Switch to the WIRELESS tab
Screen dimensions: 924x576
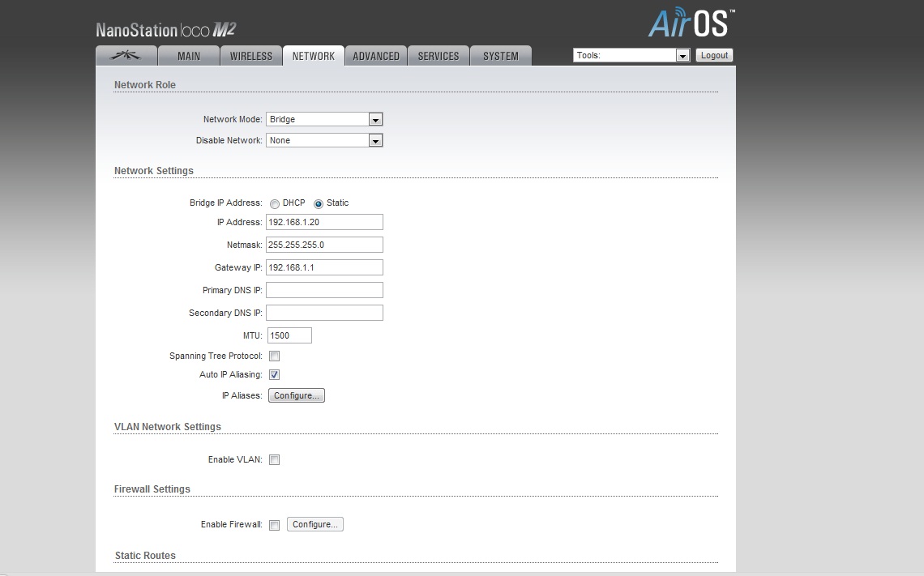[x=251, y=56]
